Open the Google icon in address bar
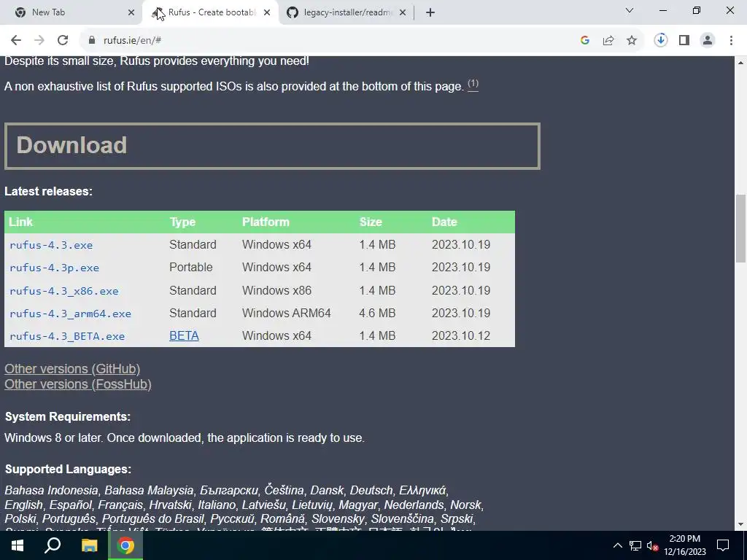Screen dimensions: 747x560 coord(585,41)
